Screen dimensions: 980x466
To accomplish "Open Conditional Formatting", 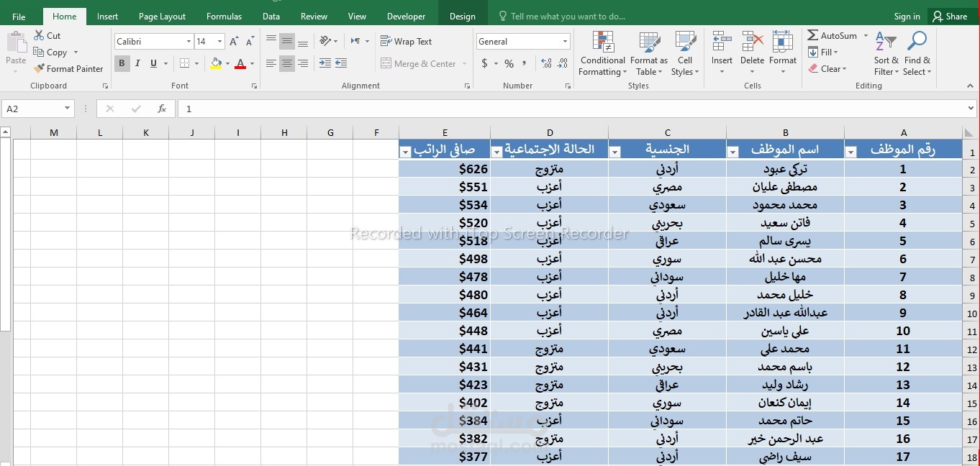I will (x=603, y=54).
